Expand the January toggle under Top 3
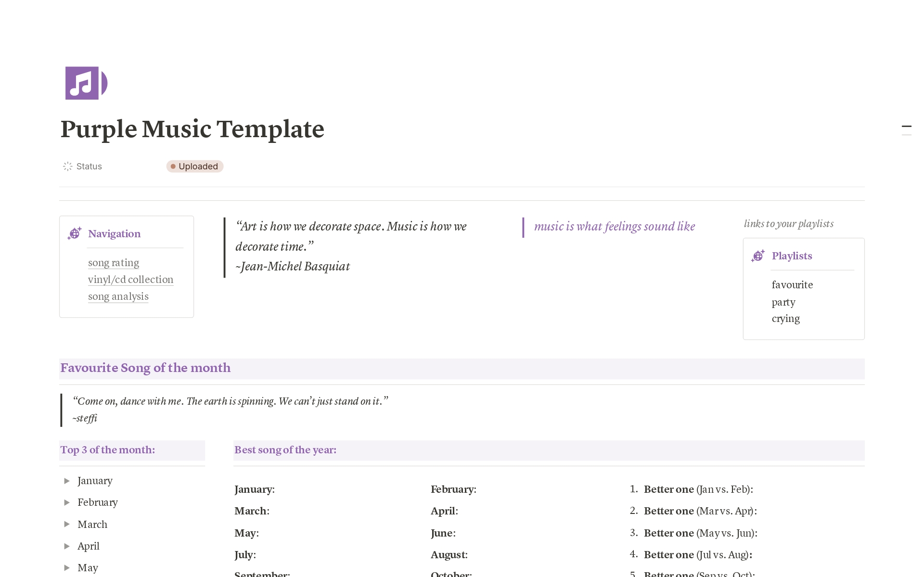This screenshot has height=577, width=924. click(x=67, y=480)
